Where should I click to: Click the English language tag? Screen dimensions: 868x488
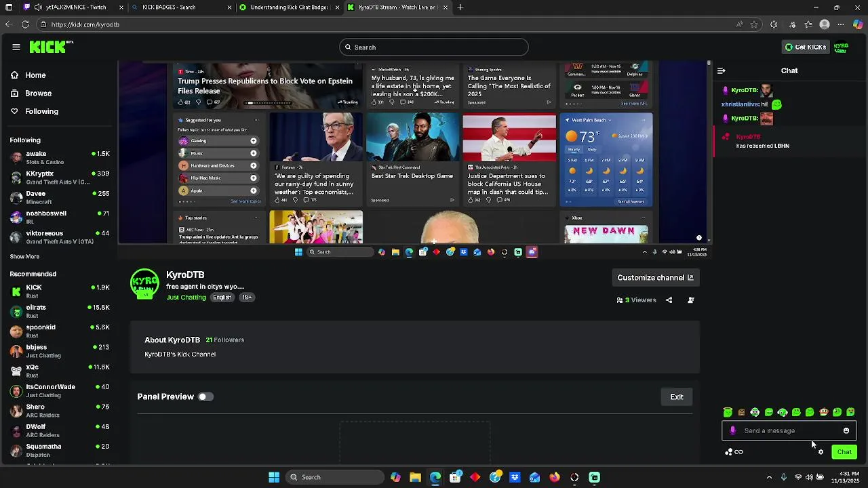click(222, 298)
